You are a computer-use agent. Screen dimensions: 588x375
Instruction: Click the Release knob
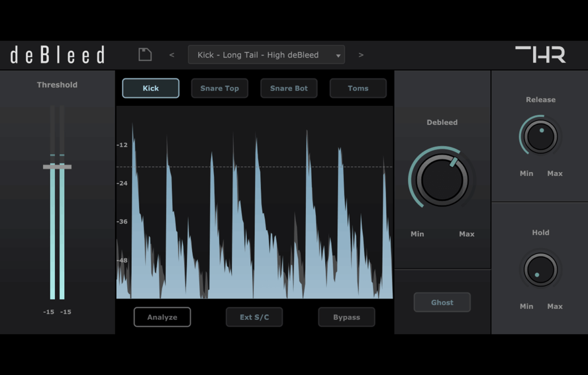[541, 137]
